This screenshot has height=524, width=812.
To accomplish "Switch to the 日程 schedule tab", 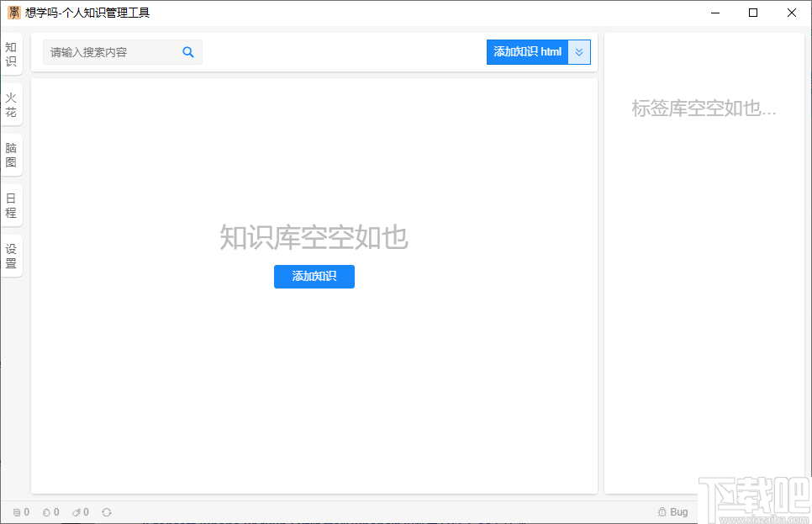I will 11,204.
